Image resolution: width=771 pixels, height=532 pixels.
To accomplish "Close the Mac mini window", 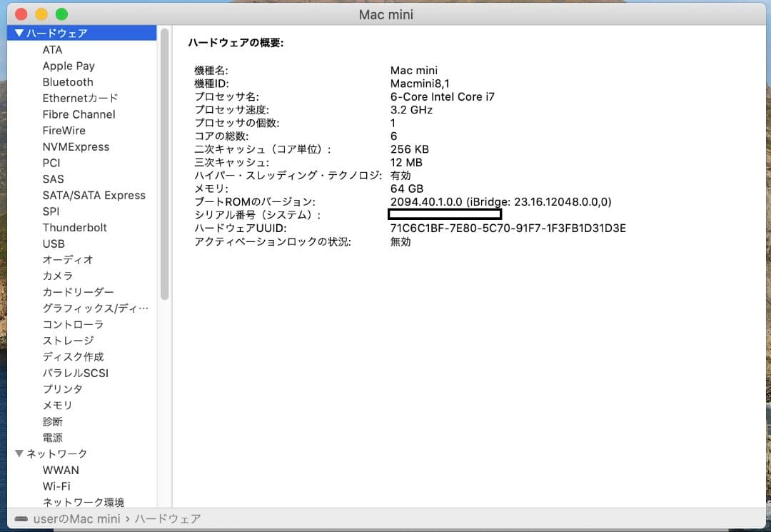I will [x=21, y=14].
